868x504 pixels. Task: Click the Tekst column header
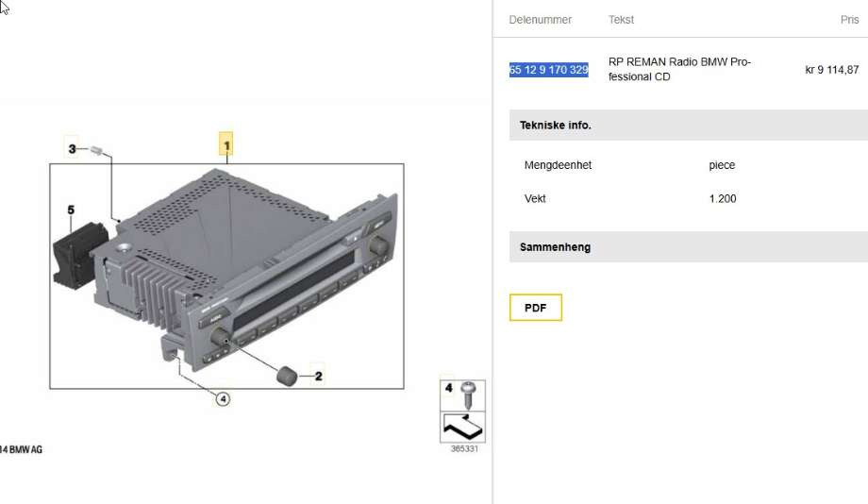pos(621,20)
